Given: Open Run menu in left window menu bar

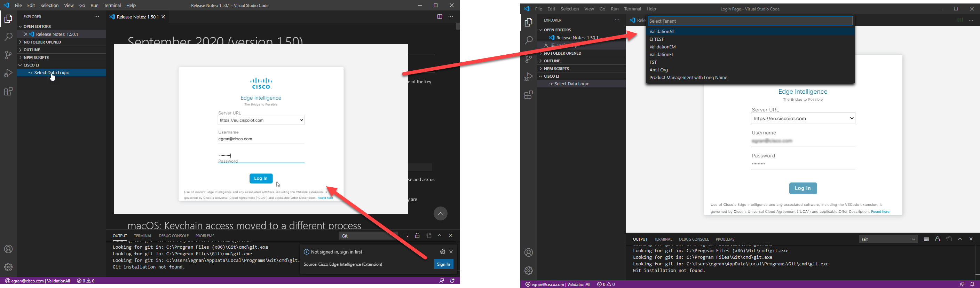Looking at the screenshot, I should click(94, 6).
